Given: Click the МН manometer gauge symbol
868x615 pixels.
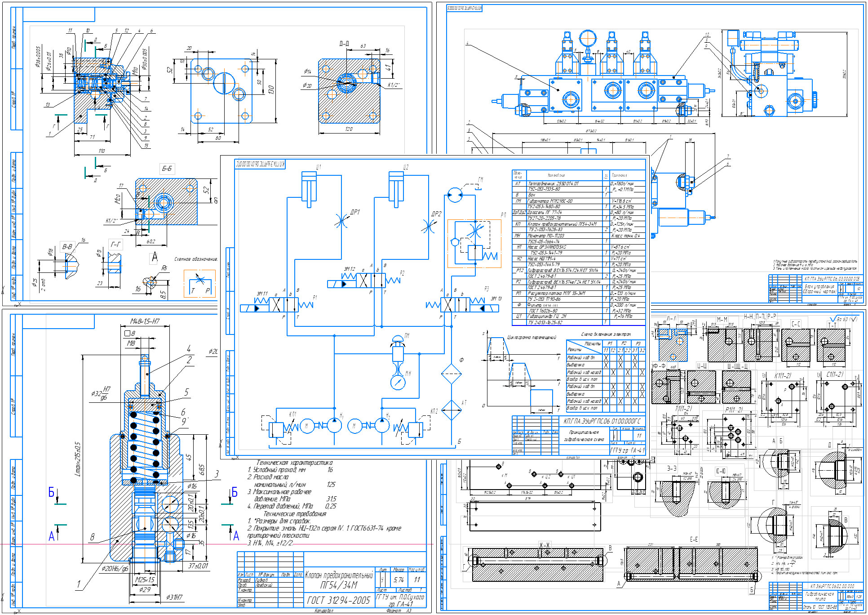Looking at the screenshot, I should 398,382.
